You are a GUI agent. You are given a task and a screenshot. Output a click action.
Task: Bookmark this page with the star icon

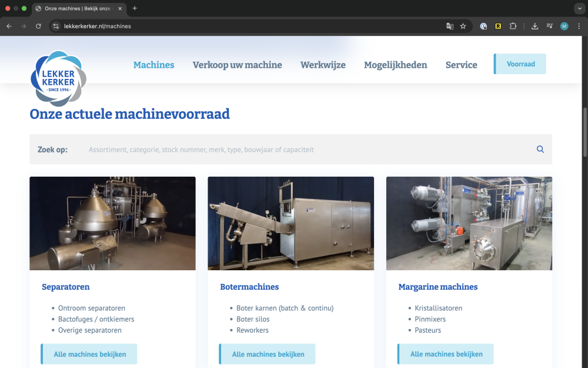(x=463, y=26)
